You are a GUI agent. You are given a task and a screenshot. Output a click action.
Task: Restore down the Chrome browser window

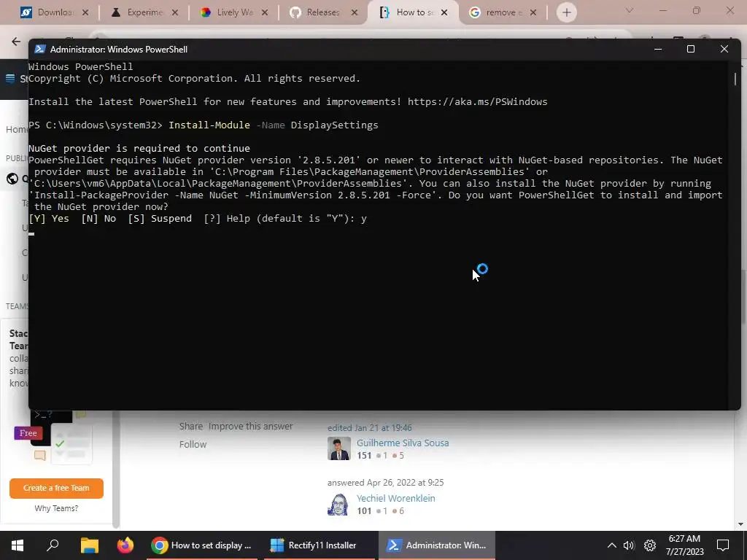pos(697,10)
